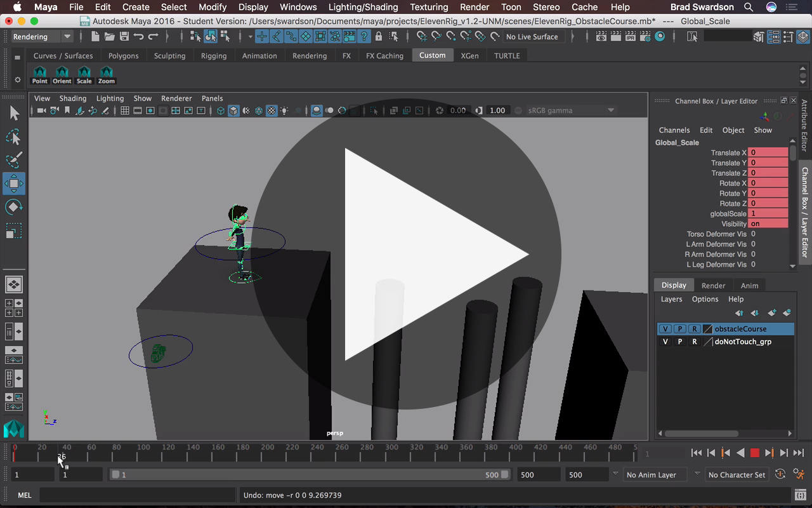Open a scene file
Viewport: 812px width, 508px height.
tap(109, 37)
